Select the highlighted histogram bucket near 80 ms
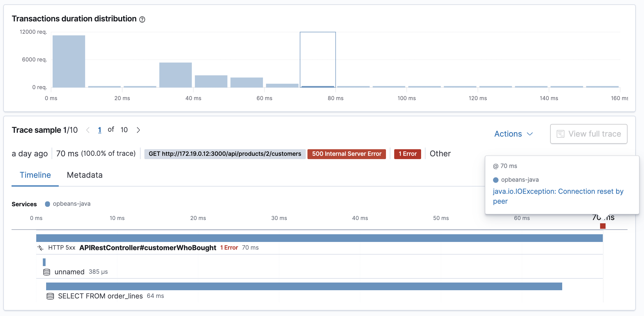This screenshot has height=316, width=644. 318,59
